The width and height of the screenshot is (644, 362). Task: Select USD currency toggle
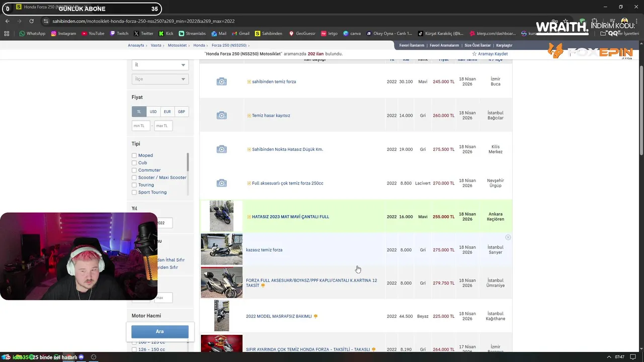153,112
